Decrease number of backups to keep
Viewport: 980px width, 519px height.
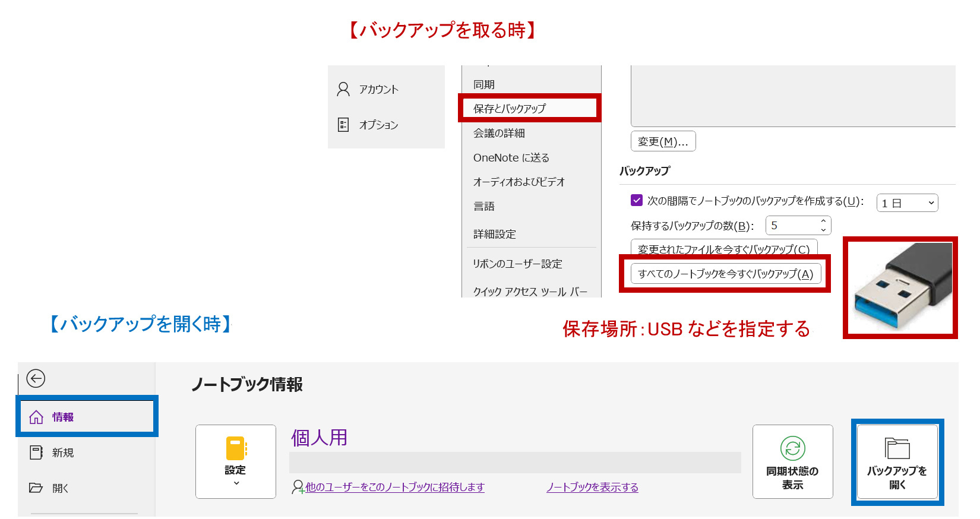(823, 230)
